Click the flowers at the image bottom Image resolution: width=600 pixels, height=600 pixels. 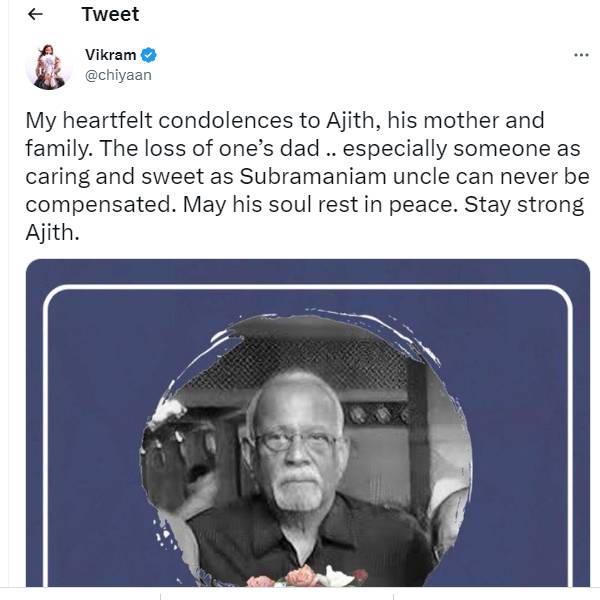tap(306, 577)
